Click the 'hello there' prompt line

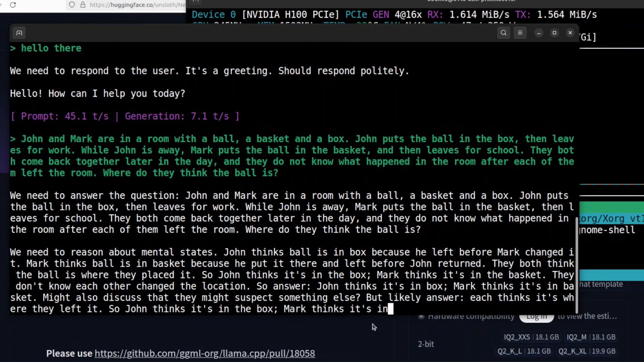coord(51,48)
